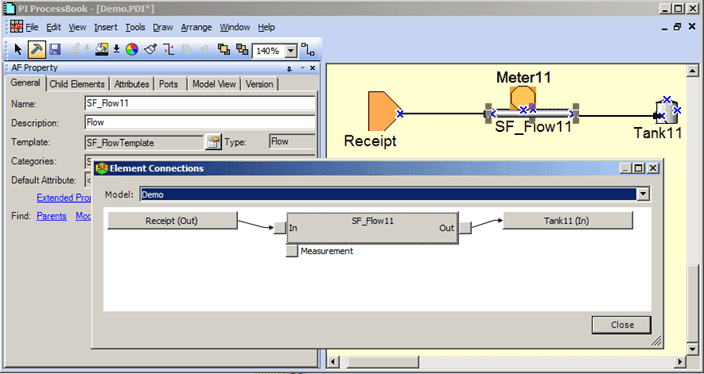Restore the inner Demo.PDI document window

pyautogui.click(x=678, y=27)
